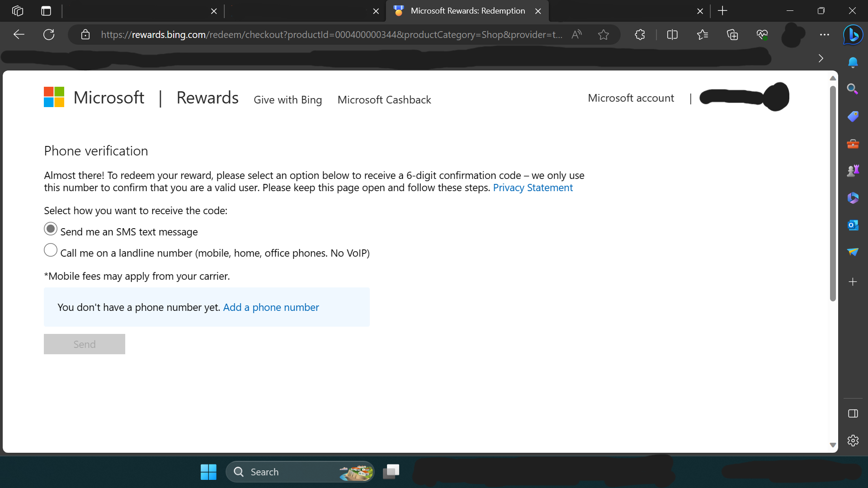
Task: Open the Privacy Statement link
Action: click(533, 188)
